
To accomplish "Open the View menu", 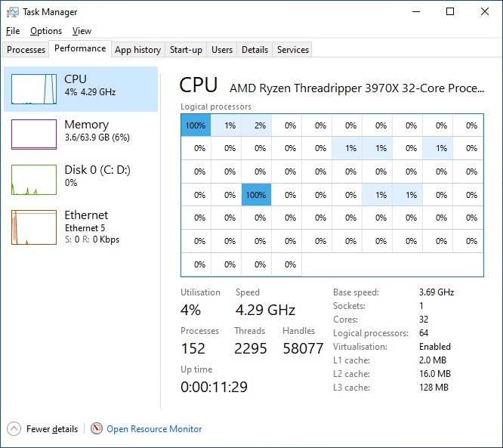I will point(82,31).
